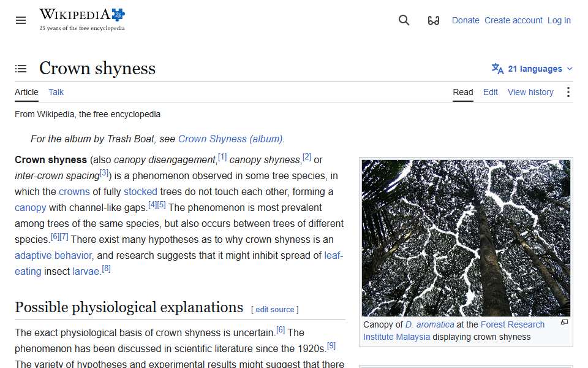588x368 pixels.
Task: Open the View history tab
Action: click(x=530, y=92)
